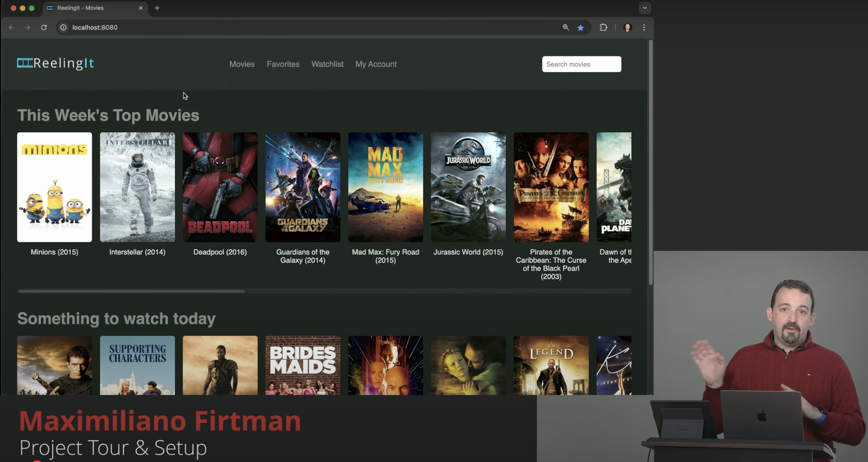The height and width of the screenshot is (462, 868).
Task: Click the ReelingIt logo
Action: [x=56, y=63]
